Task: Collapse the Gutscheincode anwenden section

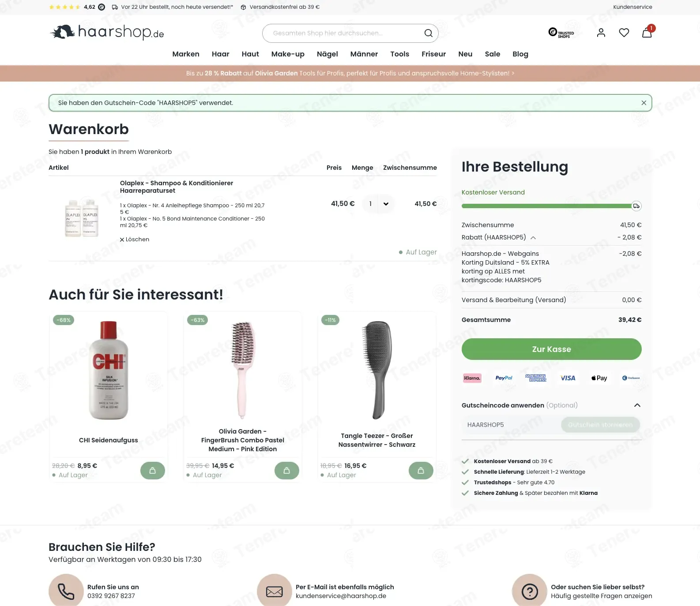Action: point(637,405)
